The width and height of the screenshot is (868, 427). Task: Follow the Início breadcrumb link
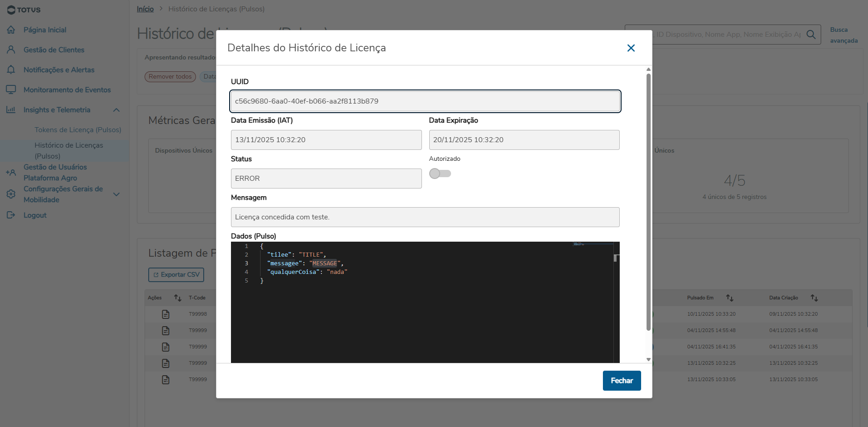145,9
